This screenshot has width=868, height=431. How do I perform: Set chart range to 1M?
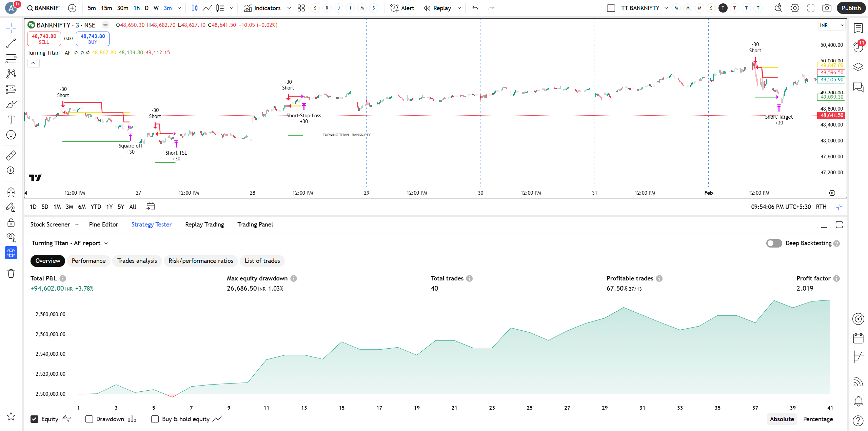pos(57,207)
